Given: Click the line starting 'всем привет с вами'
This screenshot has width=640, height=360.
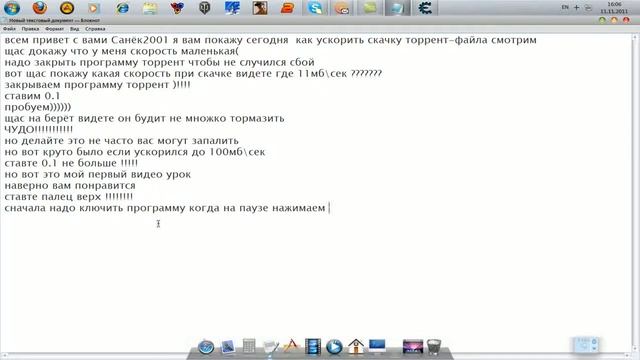Looking at the screenshot, I should (270, 40).
